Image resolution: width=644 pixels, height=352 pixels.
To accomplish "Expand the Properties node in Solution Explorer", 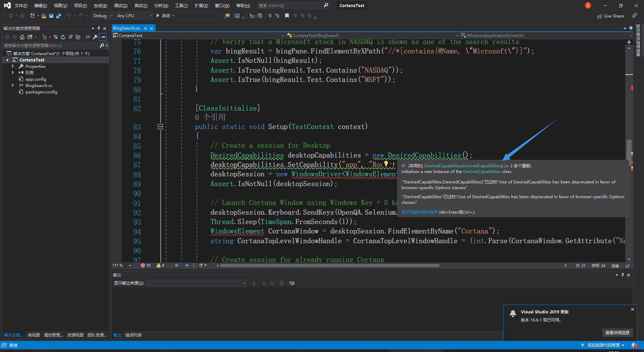I will coord(13,66).
